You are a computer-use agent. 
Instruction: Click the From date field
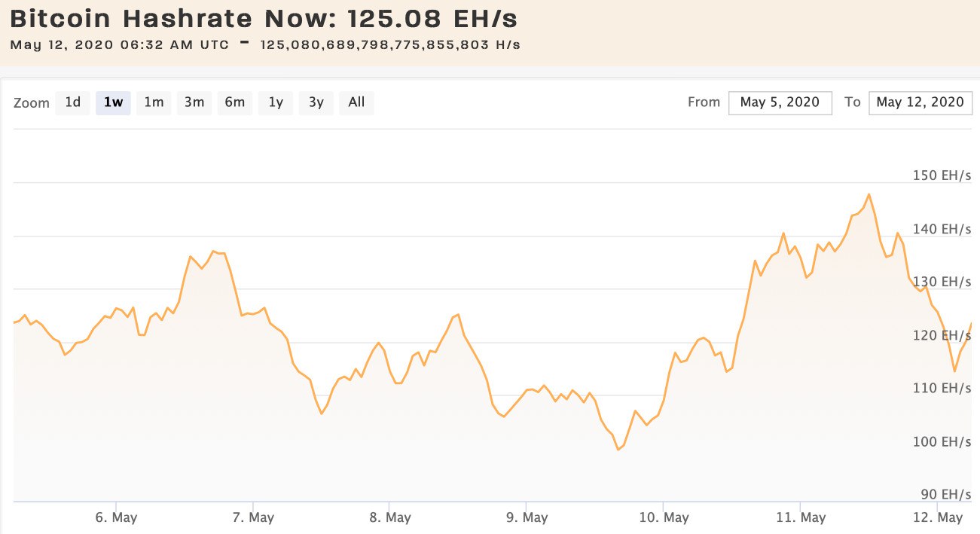point(780,102)
